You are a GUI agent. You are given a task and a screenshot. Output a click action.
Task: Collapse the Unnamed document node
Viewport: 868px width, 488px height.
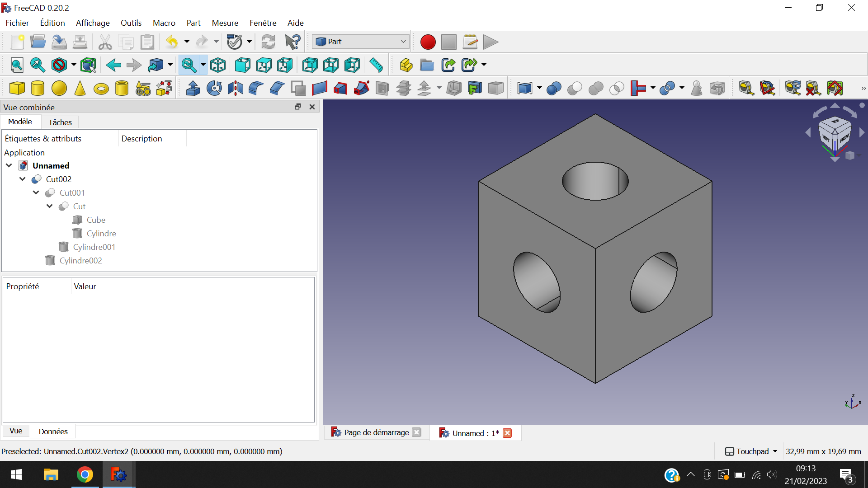tap(9, 165)
